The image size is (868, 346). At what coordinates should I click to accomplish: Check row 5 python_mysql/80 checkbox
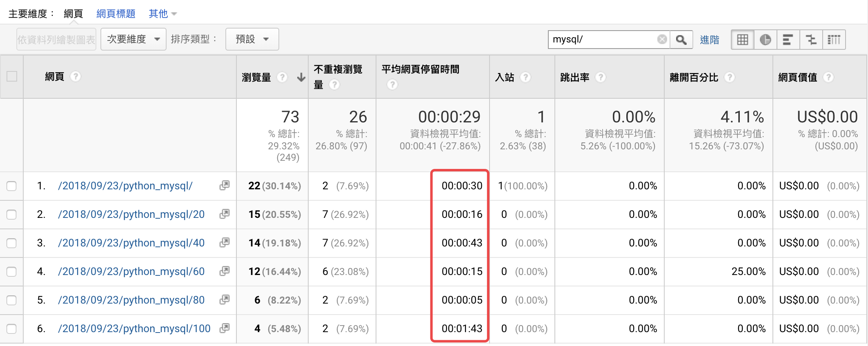(11, 300)
